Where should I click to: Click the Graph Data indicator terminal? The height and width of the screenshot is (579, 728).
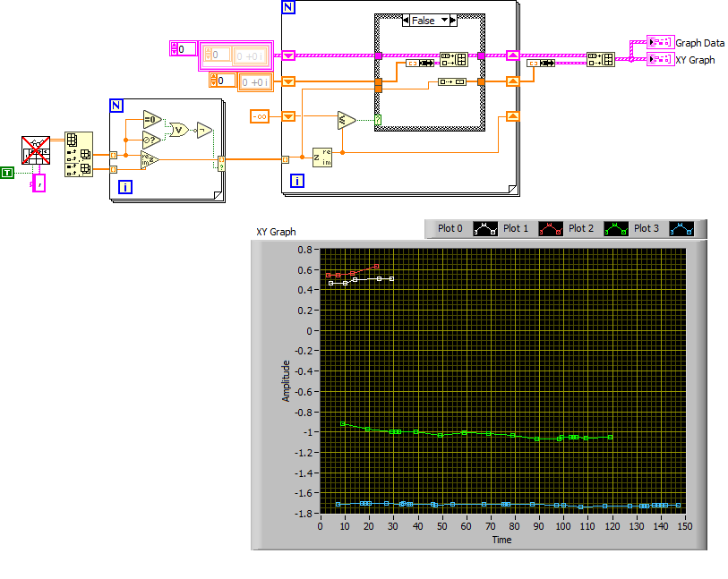660,42
